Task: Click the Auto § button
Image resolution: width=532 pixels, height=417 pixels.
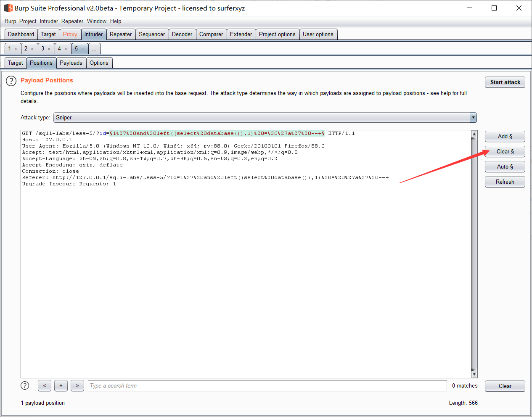Action: coord(505,167)
